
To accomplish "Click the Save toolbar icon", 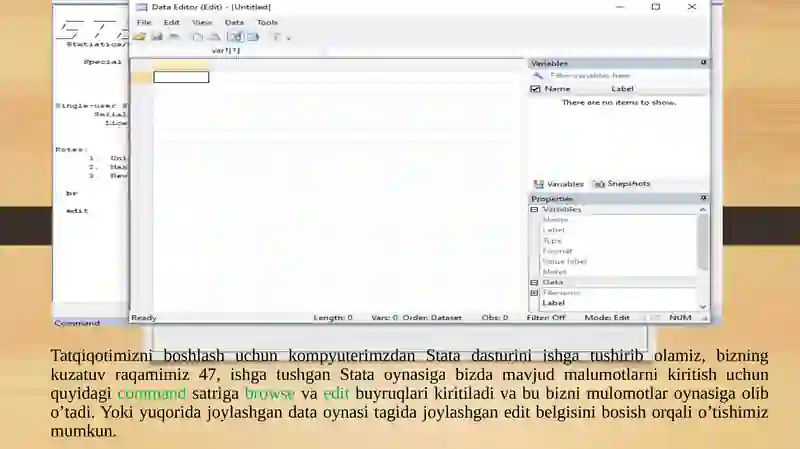I will [157, 37].
